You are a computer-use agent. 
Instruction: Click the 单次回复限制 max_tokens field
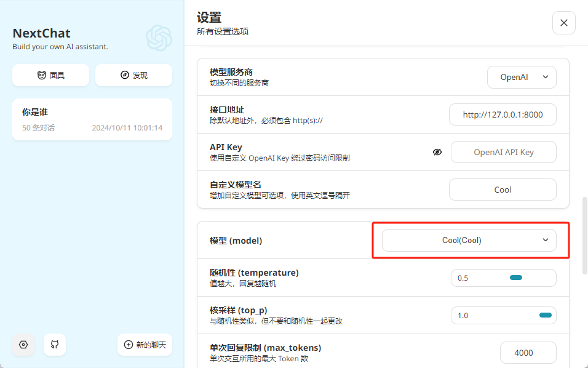point(528,353)
